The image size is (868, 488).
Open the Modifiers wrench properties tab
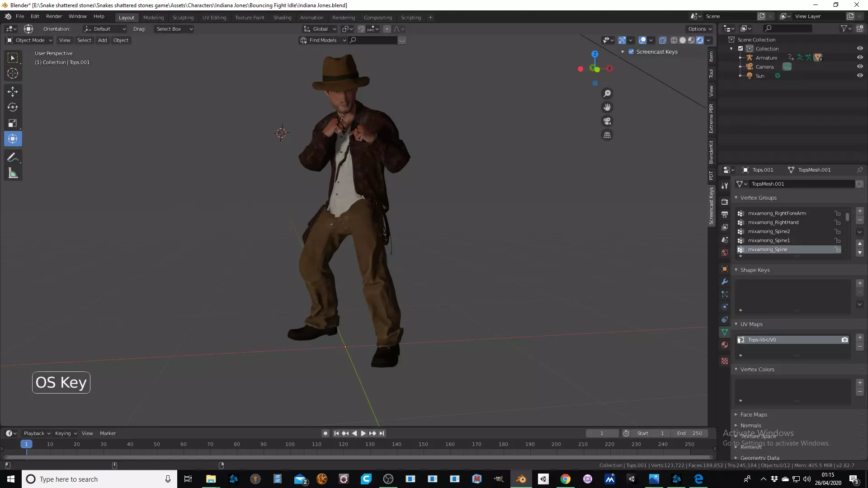coord(725,282)
